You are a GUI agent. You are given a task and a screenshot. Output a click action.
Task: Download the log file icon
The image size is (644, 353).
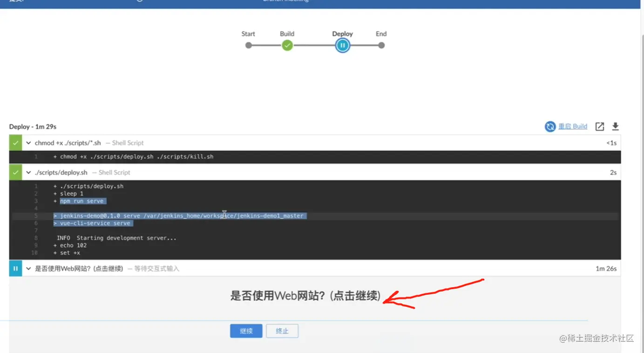[x=615, y=126]
